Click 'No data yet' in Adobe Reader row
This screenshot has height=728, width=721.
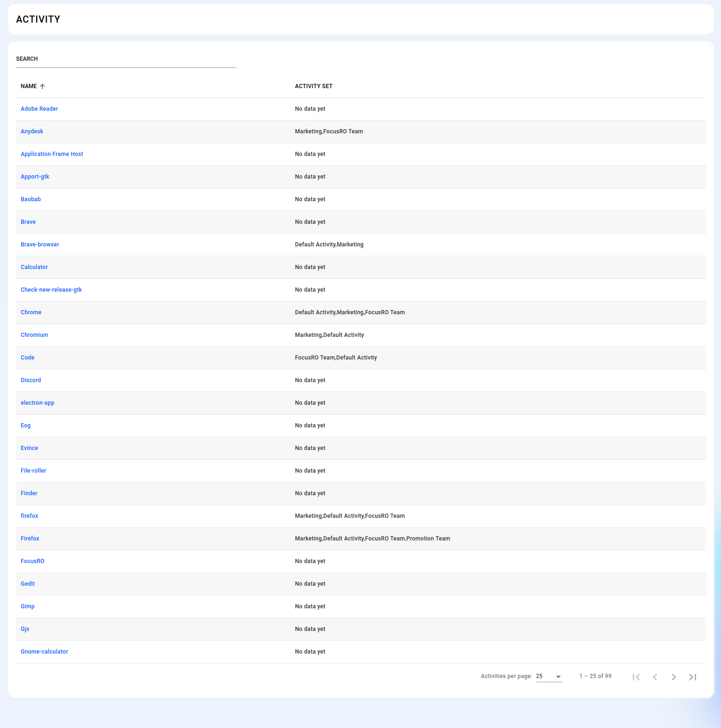[x=310, y=109]
